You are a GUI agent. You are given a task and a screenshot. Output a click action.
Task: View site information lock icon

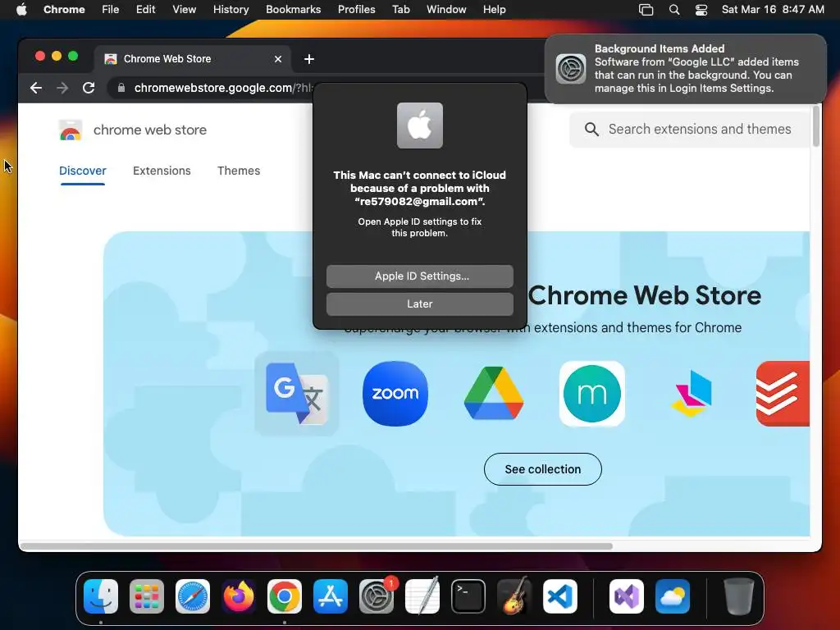pos(121,88)
